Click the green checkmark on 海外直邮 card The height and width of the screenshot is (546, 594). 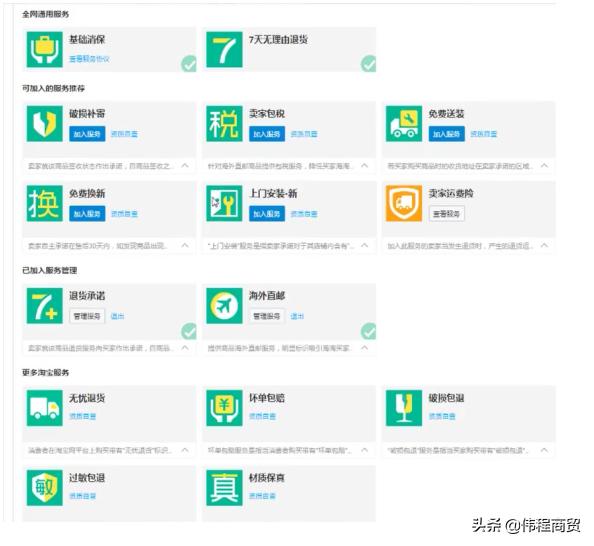(368, 332)
